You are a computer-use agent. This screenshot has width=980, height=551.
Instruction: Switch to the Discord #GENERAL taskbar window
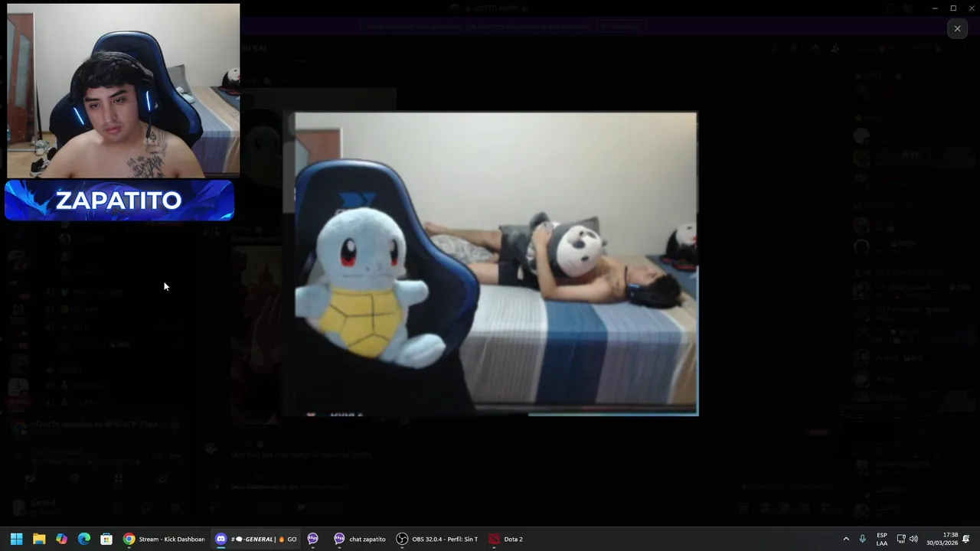tap(256, 539)
